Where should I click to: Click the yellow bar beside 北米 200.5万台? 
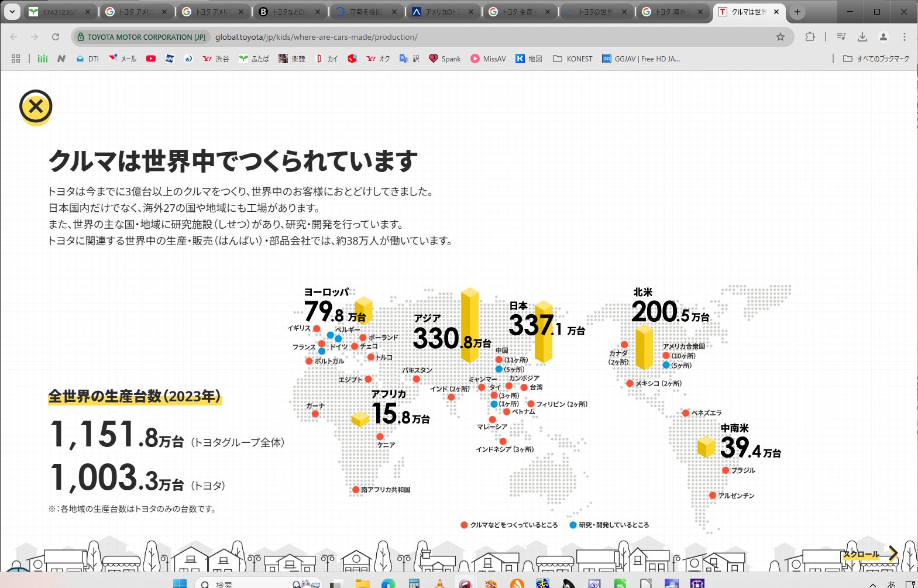(x=644, y=348)
